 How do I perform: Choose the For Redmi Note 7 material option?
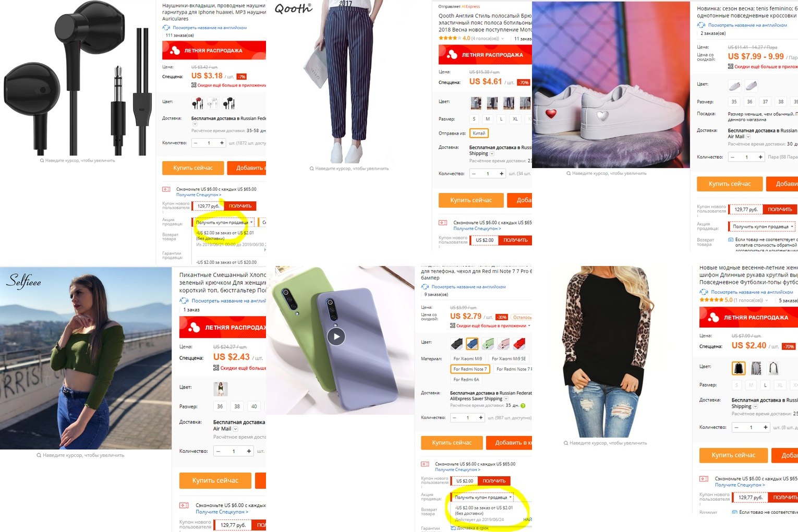pos(470,369)
